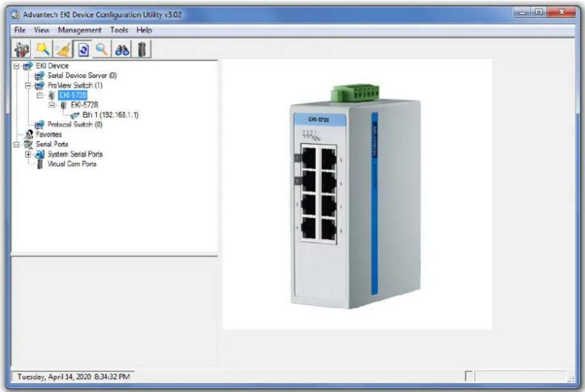Close the EKI Device Configuration Utility

562,12
